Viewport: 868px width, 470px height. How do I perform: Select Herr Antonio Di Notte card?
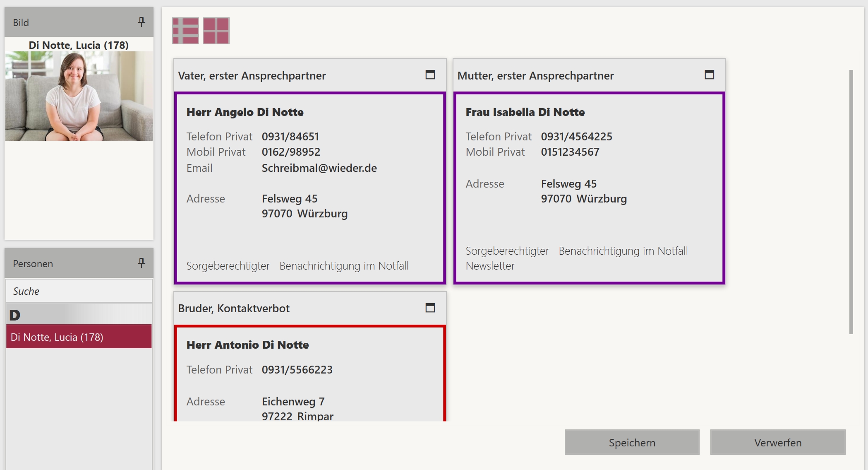[247, 345]
